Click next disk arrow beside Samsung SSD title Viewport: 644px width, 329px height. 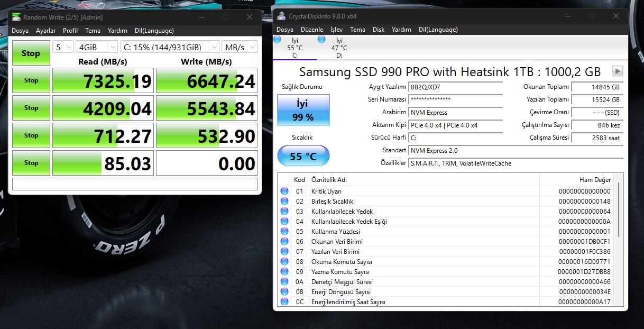pos(618,71)
